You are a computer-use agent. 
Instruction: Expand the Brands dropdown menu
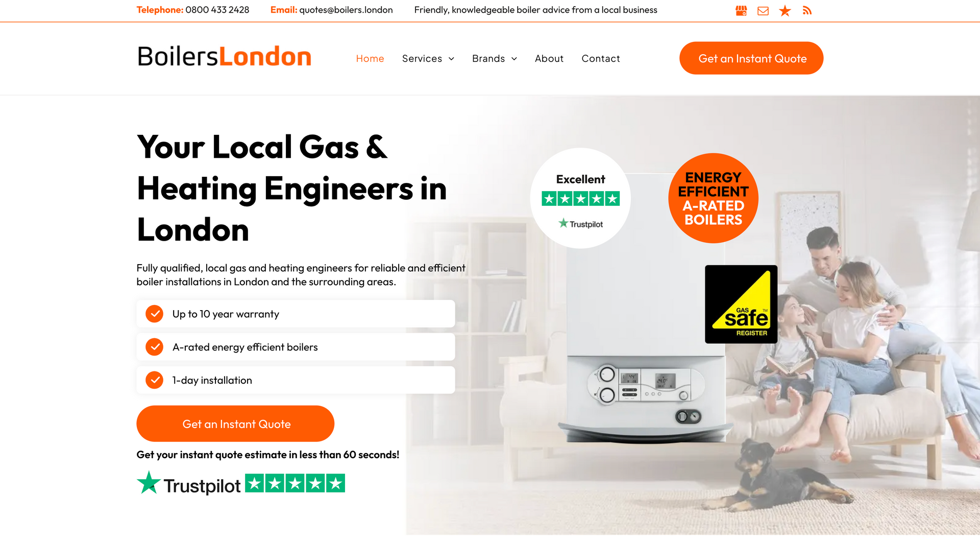494,59
